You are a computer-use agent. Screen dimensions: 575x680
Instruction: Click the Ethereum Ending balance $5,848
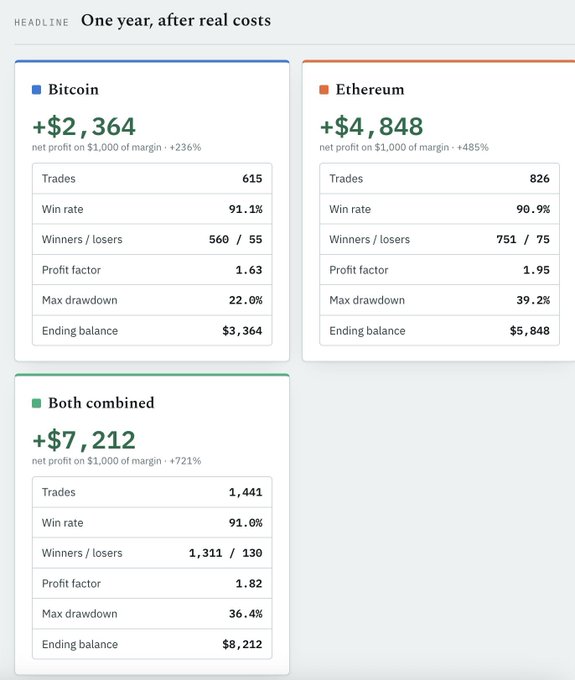(530, 331)
